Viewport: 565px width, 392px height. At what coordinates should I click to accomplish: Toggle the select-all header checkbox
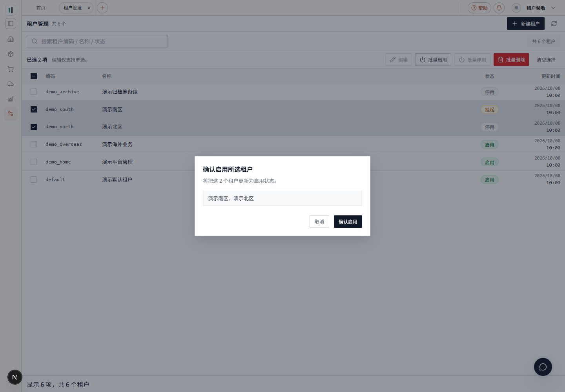[x=34, y=76]
